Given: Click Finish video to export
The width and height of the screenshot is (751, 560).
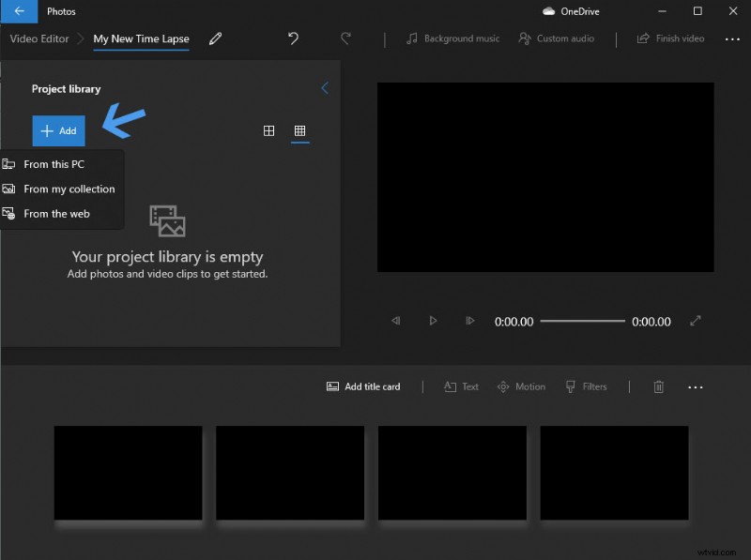Looking at the screenshot, I should point(669,38).
